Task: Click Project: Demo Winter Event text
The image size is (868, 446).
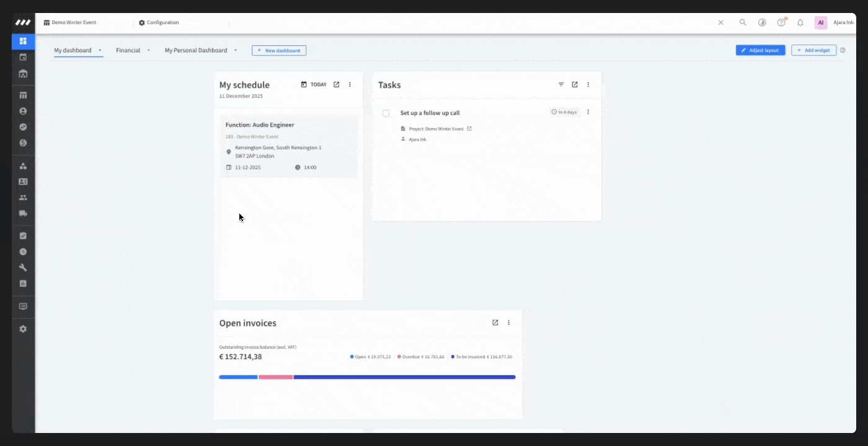Action: click(436, 129)
